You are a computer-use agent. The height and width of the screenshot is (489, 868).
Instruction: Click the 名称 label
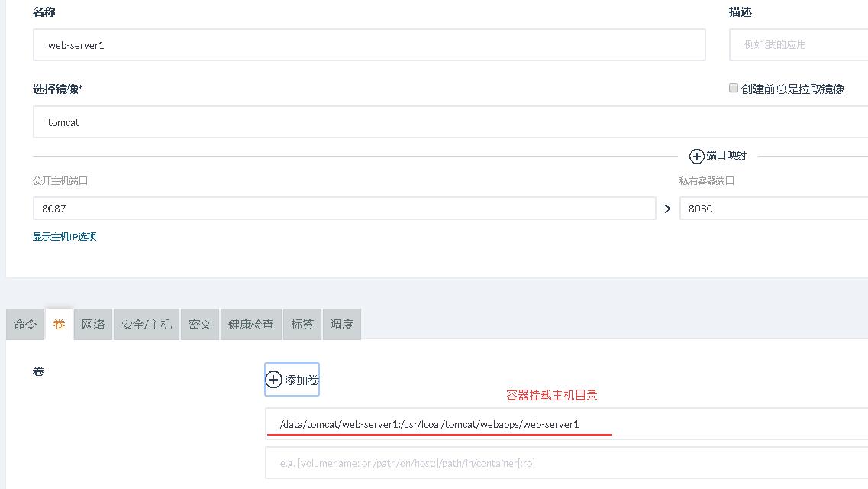tap(44, 11)
